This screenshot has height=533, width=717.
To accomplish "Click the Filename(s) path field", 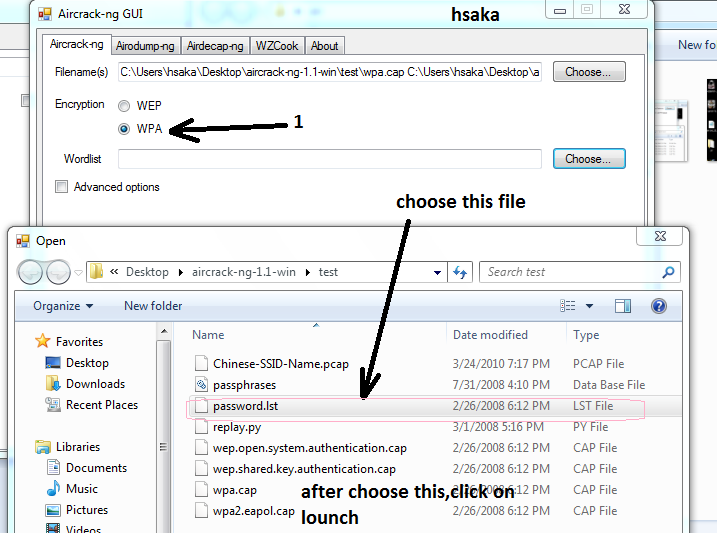I will point(330,72).
